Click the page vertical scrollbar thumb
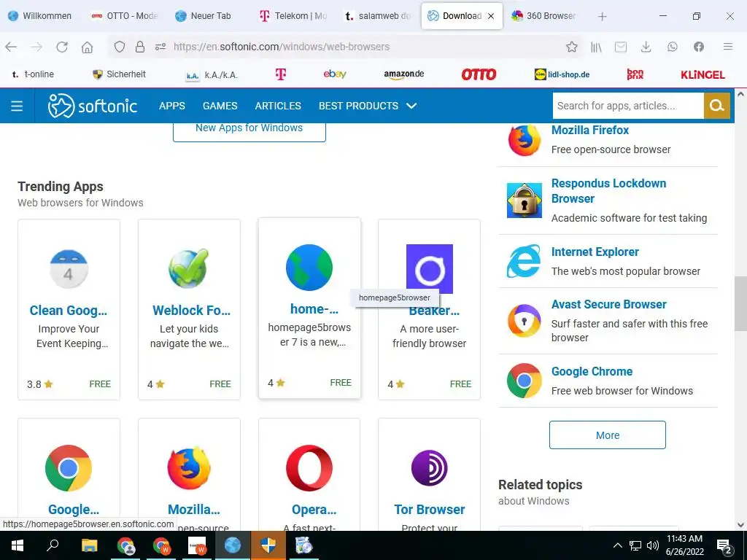The height and width of the screenshot is (560, 747). point(740,303)
